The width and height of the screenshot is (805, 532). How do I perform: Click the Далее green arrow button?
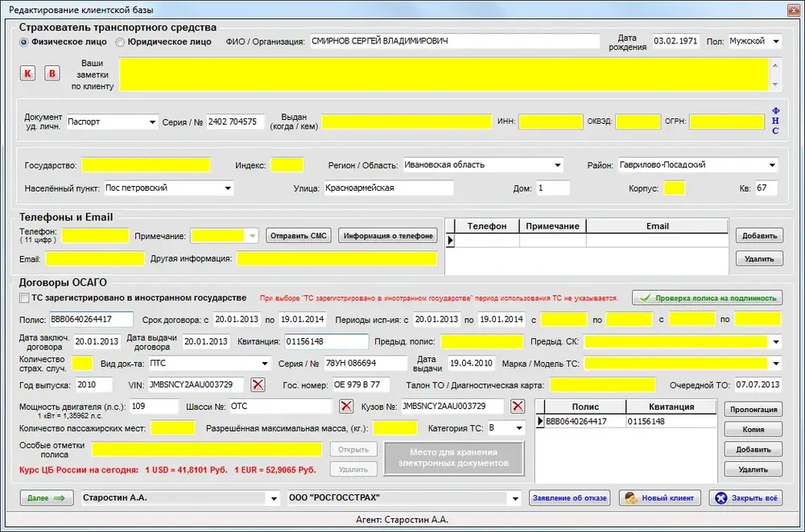click(47, 498)
